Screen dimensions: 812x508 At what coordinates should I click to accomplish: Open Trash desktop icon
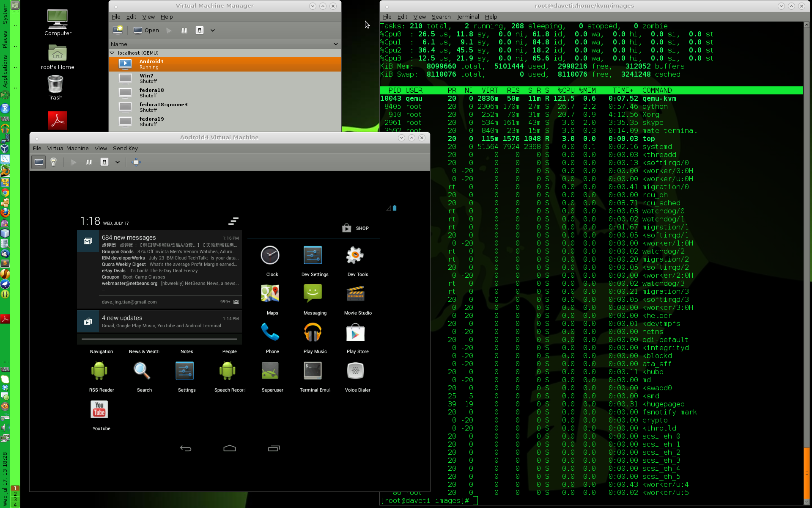tap(55, 88)
